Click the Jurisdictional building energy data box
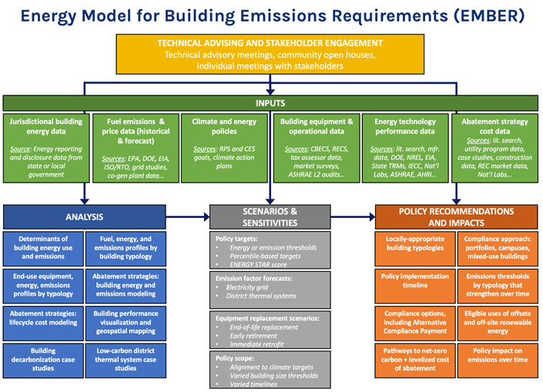The height and width of the screenshot is (392, 543). click(45, 149)
